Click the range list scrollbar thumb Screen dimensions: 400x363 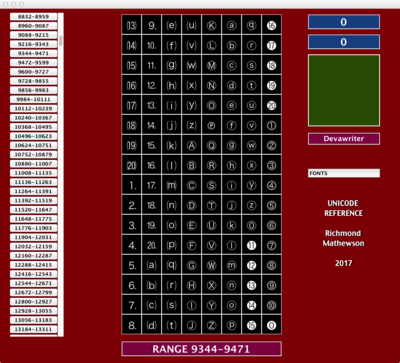[x=61, y=41]
